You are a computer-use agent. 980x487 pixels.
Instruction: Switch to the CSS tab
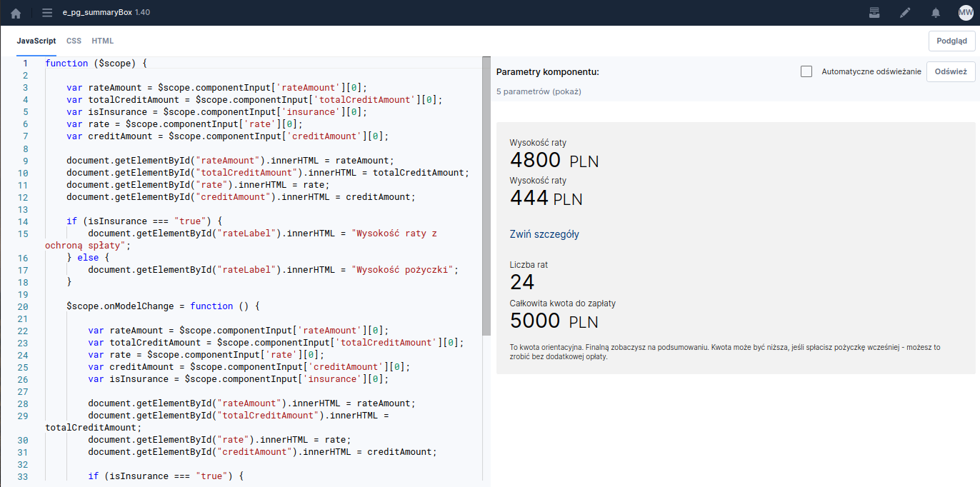point(74,41)
